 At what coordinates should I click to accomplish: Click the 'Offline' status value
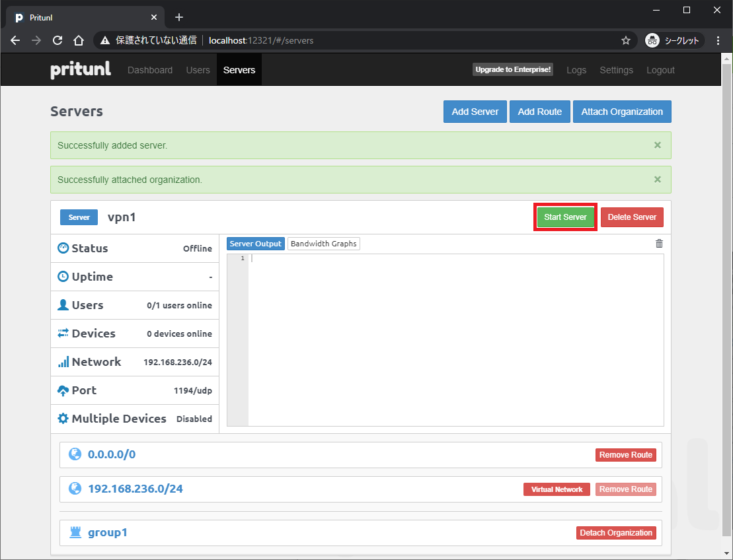pos(197,248)
